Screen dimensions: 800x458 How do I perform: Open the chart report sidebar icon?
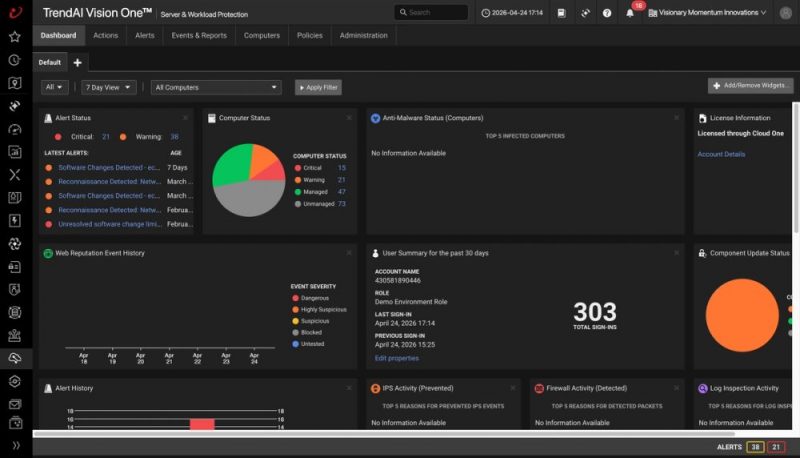[x=15, y=151]
